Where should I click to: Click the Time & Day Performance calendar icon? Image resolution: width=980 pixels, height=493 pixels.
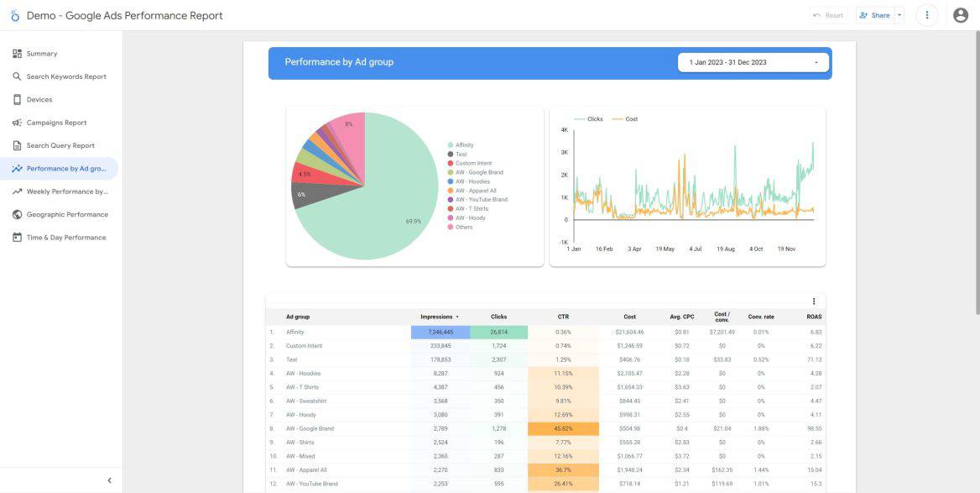(16, 237)
